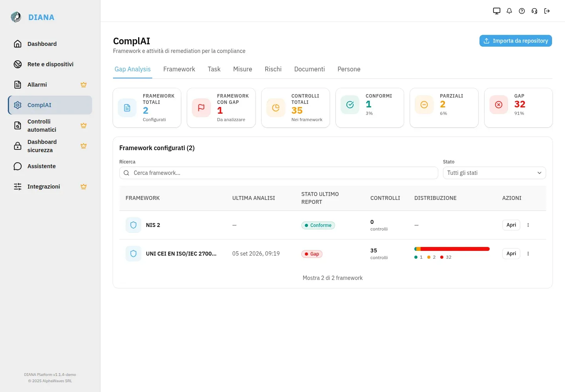Click the Parziali minus circle icon
565x392 pixels.
pos(424,105)
